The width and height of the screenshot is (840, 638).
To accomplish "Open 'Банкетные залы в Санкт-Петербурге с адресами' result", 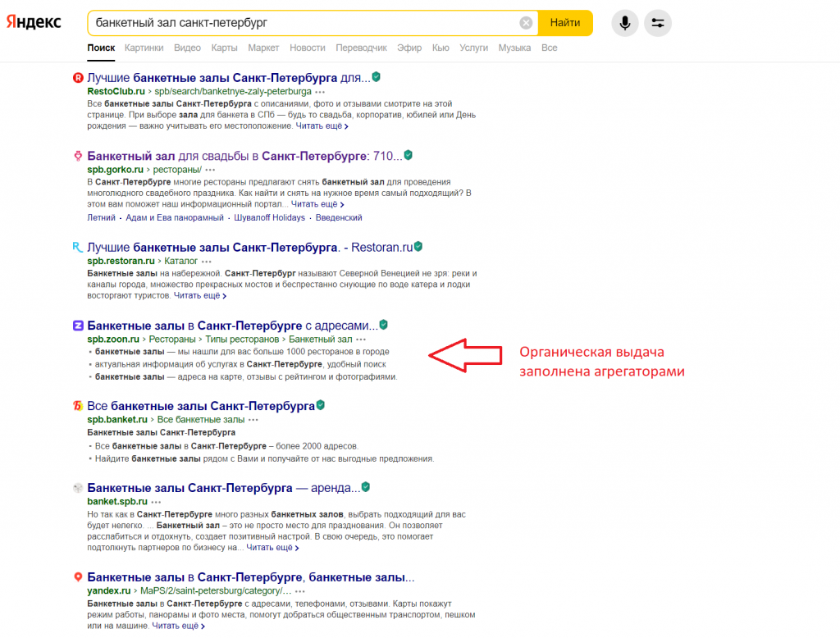I will point(232,326).
